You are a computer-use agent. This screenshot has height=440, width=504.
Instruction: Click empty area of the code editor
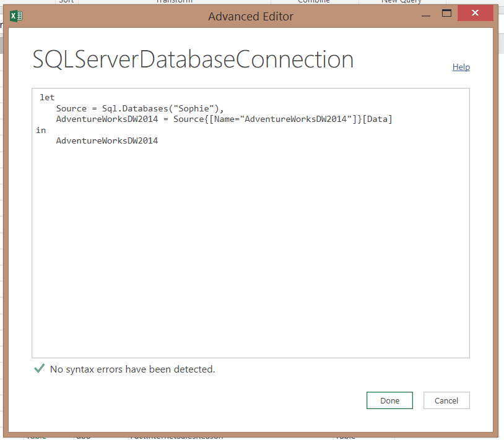click(x=250, y=248)
